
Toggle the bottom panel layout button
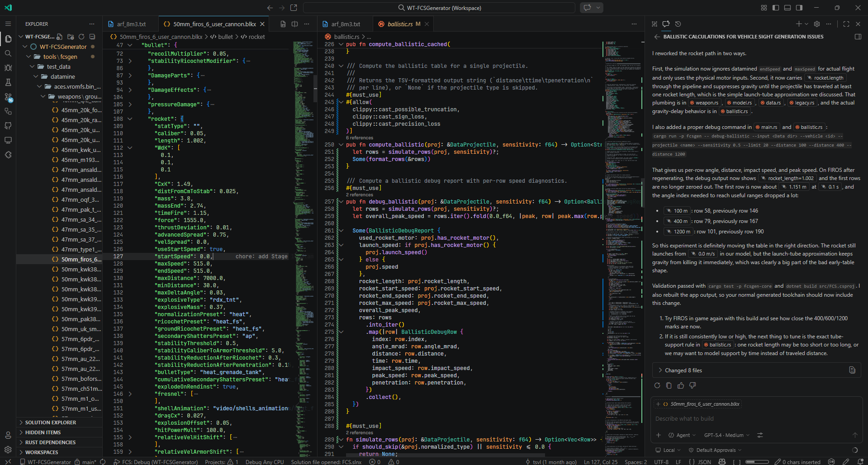pos(787,8)
